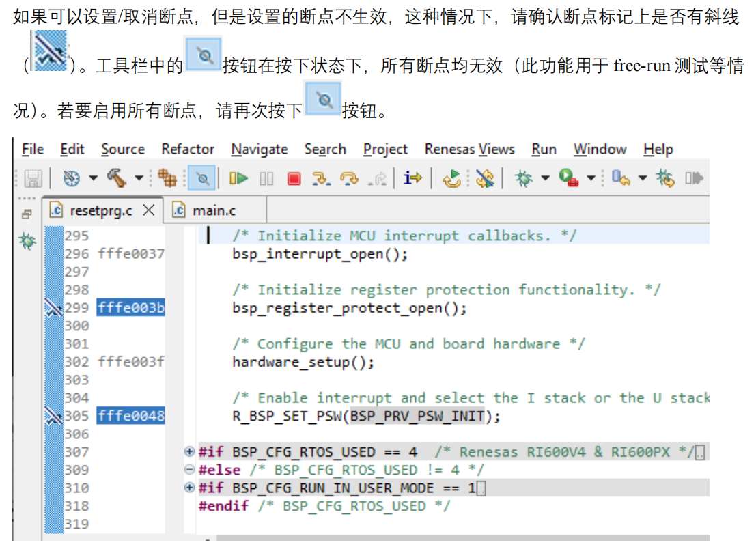Click second inline Skip Breakpoints button image
The image size is (756, 549).
(322, 99)
